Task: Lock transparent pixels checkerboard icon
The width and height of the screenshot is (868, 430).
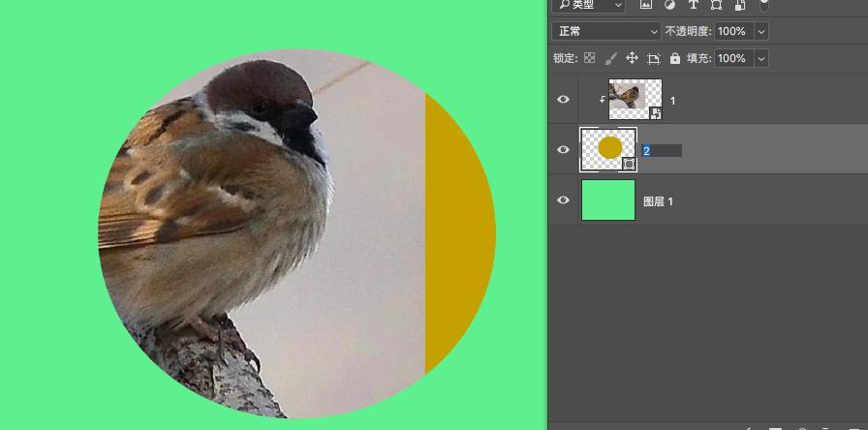Action: click(x=590, y=58)
